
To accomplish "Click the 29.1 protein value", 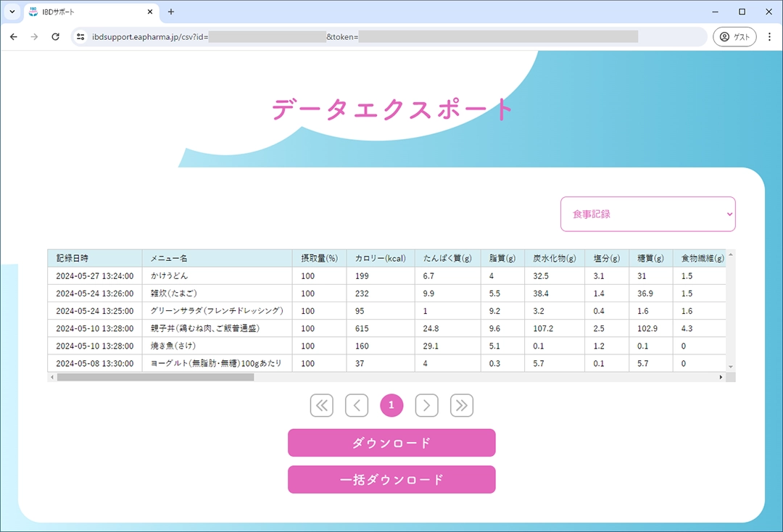I will tap(431, 346).
